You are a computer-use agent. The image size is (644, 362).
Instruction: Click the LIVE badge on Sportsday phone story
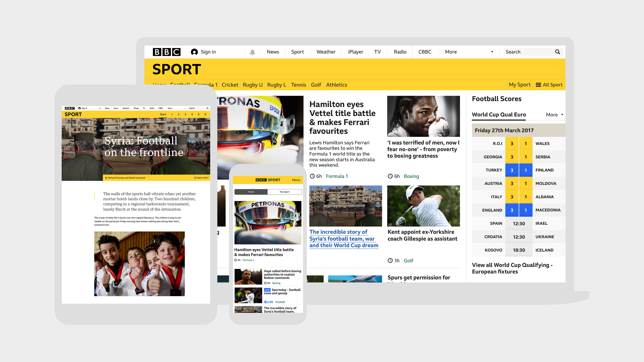(x=267, y=290)
